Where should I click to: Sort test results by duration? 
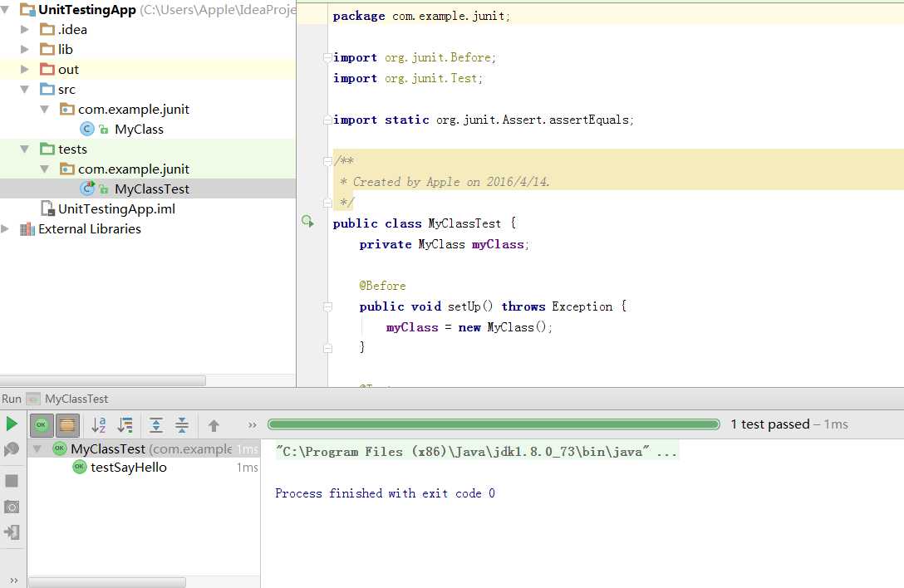click(125, 425)
